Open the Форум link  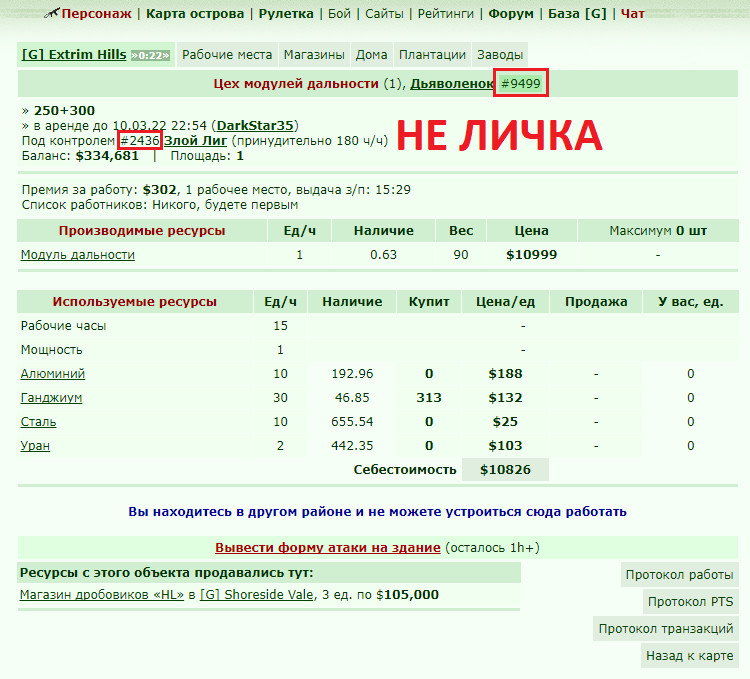[510, 14]
